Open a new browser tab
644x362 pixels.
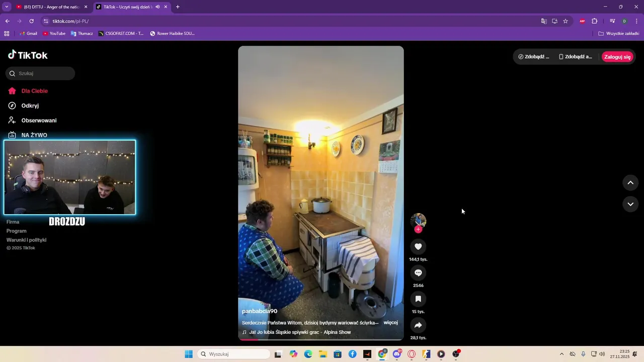pyautogui.click(x=178, y=7)
